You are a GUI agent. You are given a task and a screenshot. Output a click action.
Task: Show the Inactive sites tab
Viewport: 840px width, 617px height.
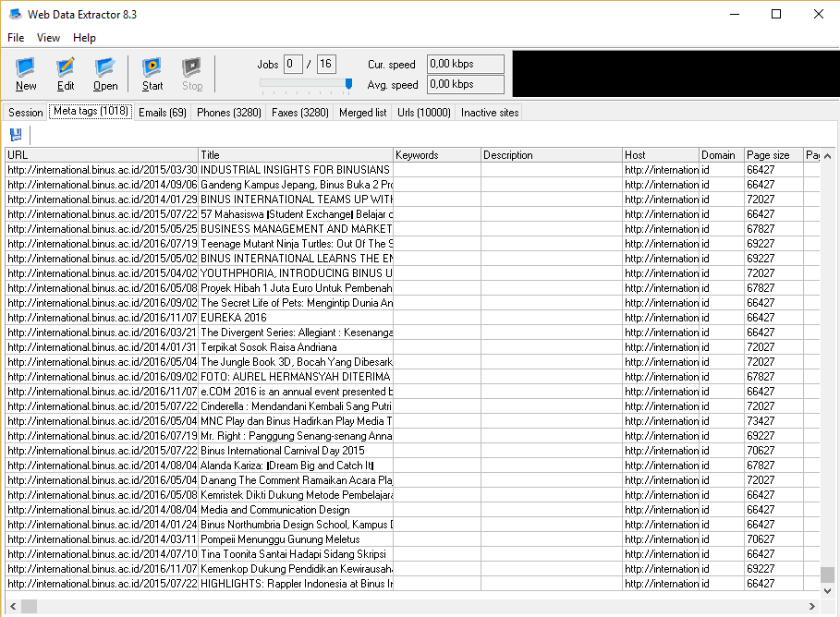[x=490, y=113]
